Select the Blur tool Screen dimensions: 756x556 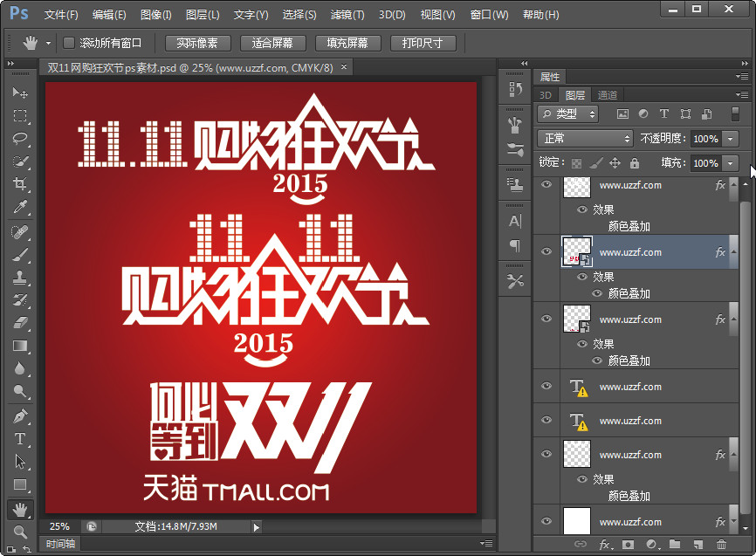[20, 368]
